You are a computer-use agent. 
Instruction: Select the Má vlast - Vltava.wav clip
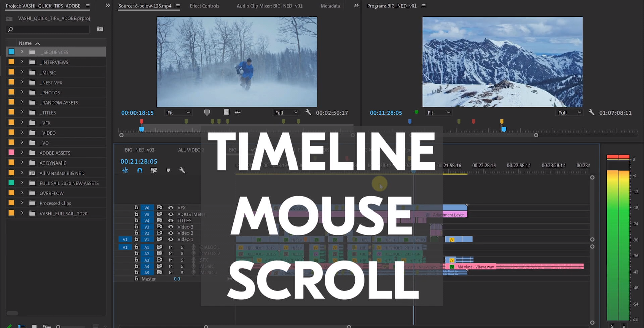point(515,267)
